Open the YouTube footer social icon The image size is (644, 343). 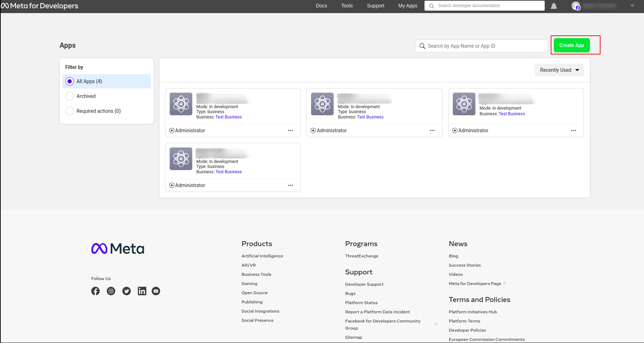(x=156, y=291)
